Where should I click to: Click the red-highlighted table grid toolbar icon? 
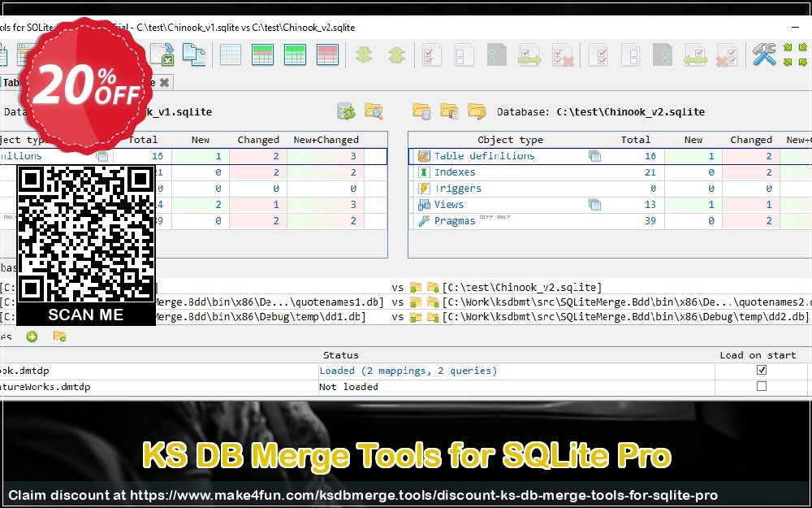tap(327, 54)
